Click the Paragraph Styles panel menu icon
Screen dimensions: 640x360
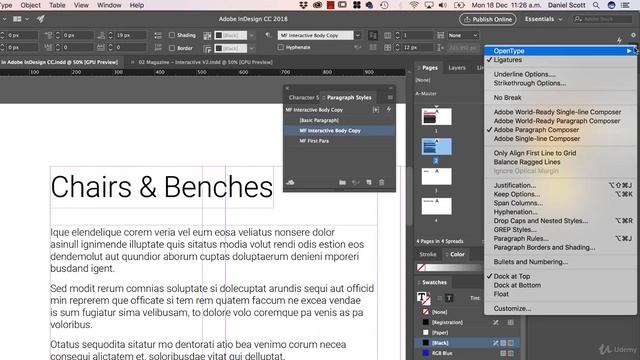(x=390, y=98)
